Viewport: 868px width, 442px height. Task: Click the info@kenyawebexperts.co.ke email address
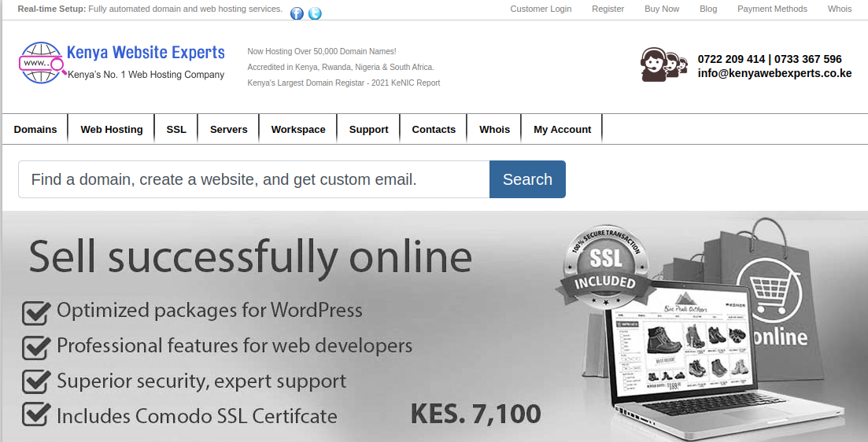tap(774, 73)
